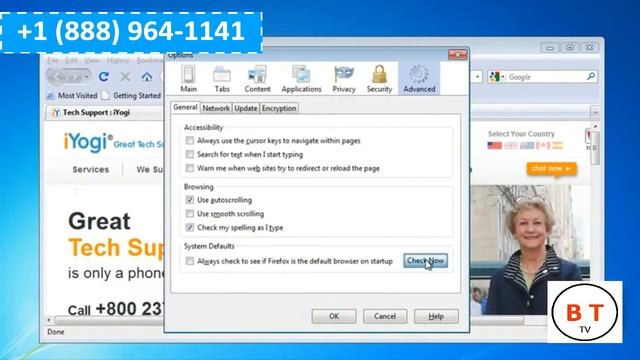Open the Content options panel
Image resolution: width=640 pixels, height=360 pixels.
coord(257,79)
